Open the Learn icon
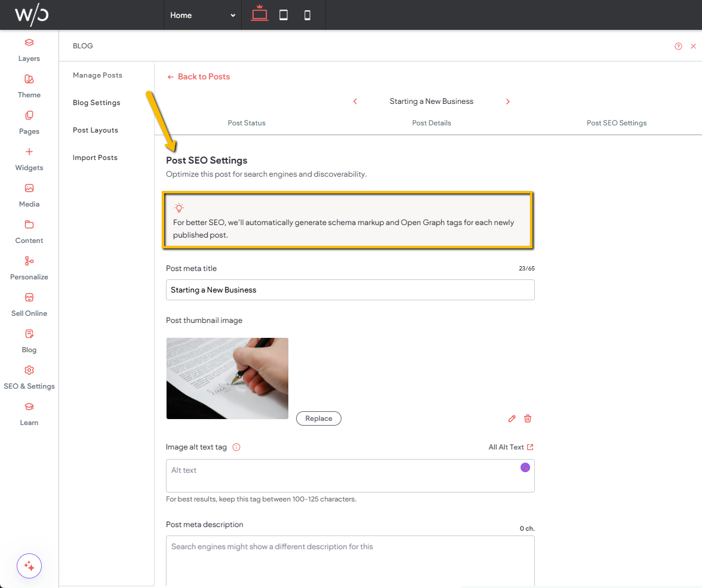This screenshot has height=588, width=702. click(29, 407)
